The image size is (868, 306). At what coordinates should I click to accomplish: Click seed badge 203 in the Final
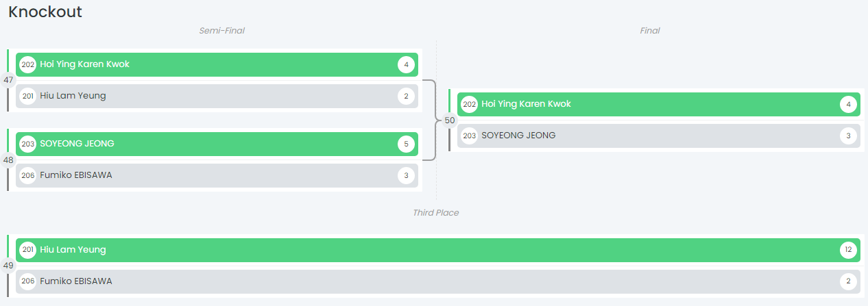tap(470, 136)
